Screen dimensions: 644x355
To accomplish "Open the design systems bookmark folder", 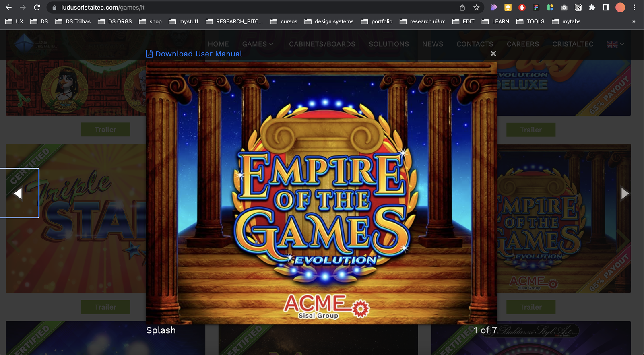I will [x=329, y=21].
